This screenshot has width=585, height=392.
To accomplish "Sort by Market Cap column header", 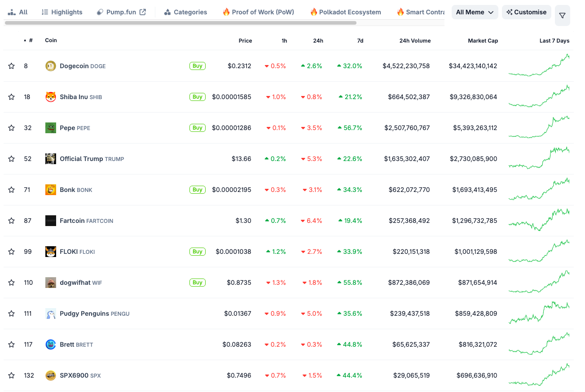I will (483, 40).
